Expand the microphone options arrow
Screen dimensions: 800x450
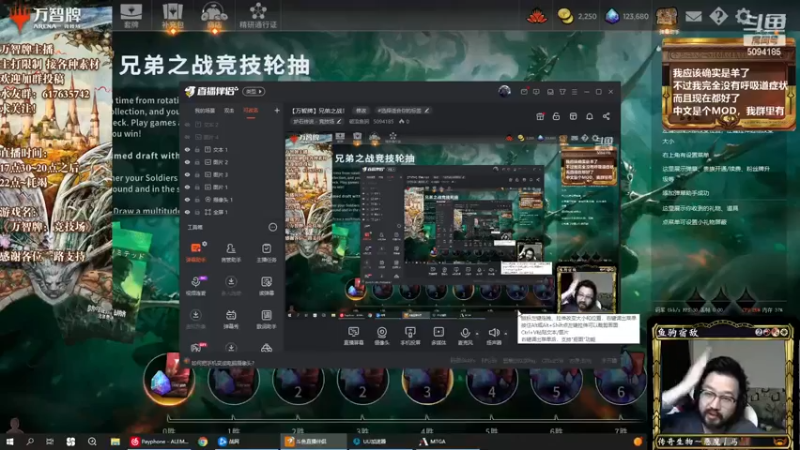477,334
